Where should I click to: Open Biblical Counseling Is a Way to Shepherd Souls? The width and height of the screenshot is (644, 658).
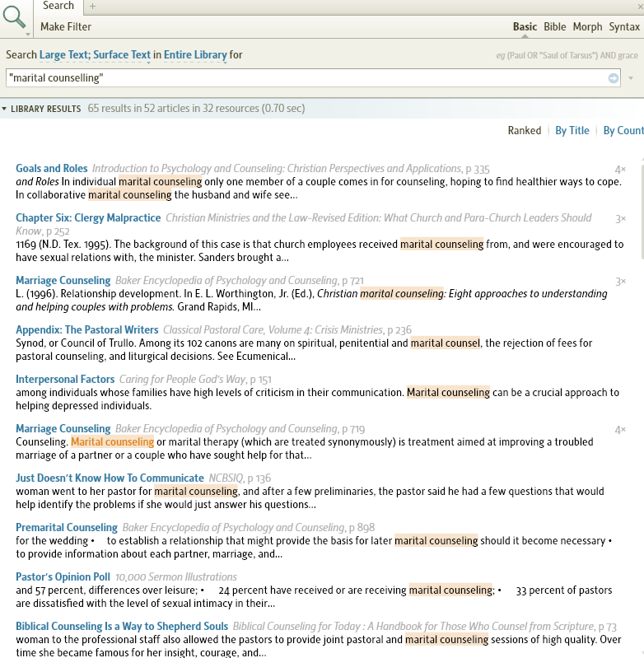122,627
